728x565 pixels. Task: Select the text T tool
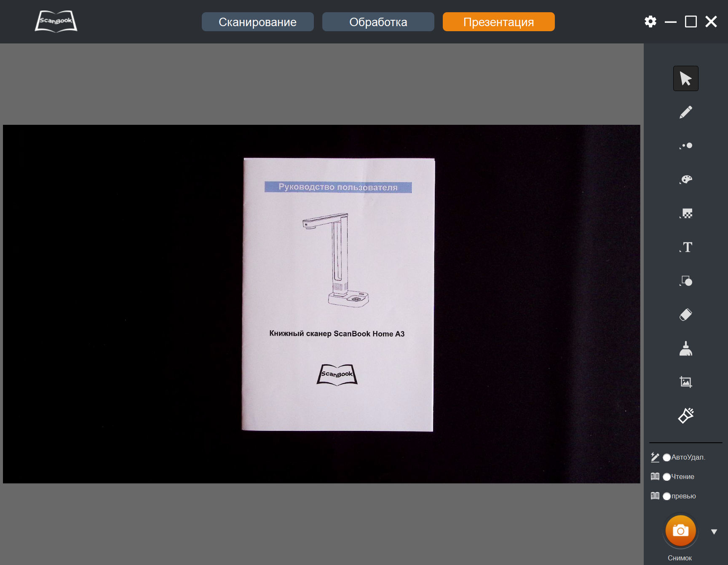pyautogui.click(x=685, y=247)
